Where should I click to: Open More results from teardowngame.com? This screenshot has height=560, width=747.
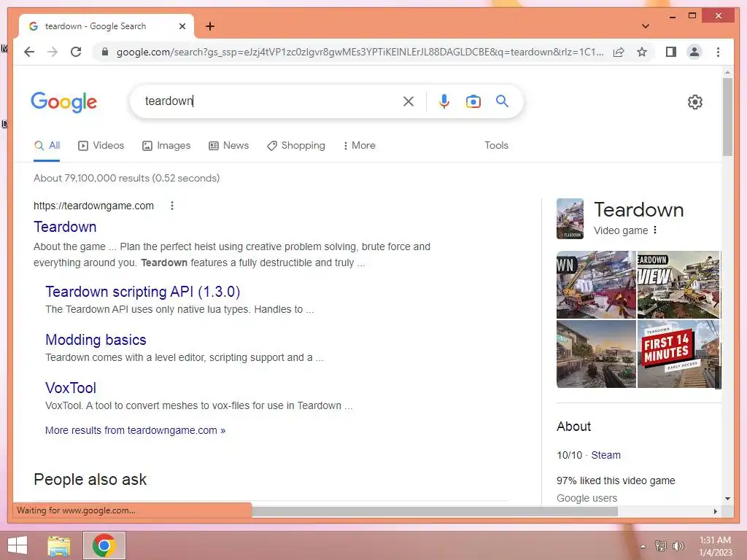135,430
